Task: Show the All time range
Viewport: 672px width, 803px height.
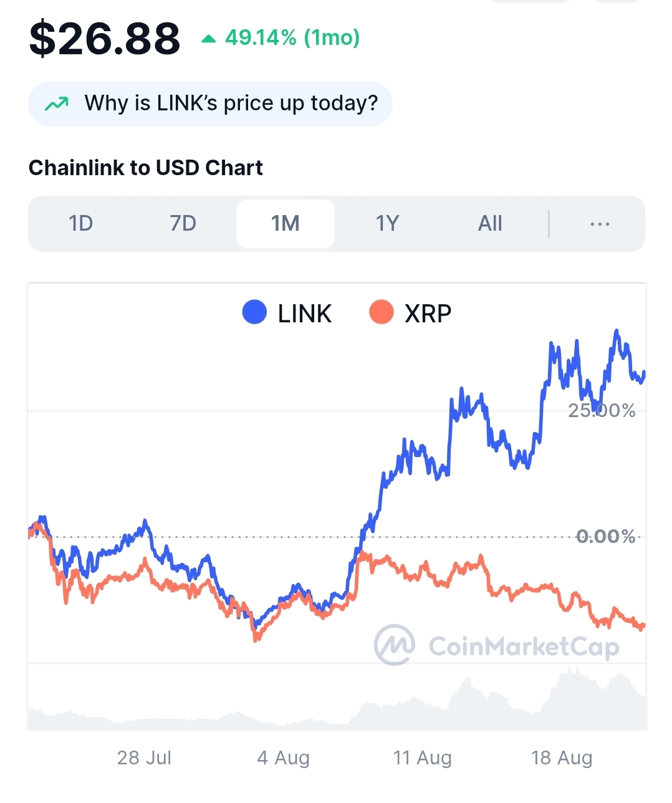Action: tap(490, 224)
